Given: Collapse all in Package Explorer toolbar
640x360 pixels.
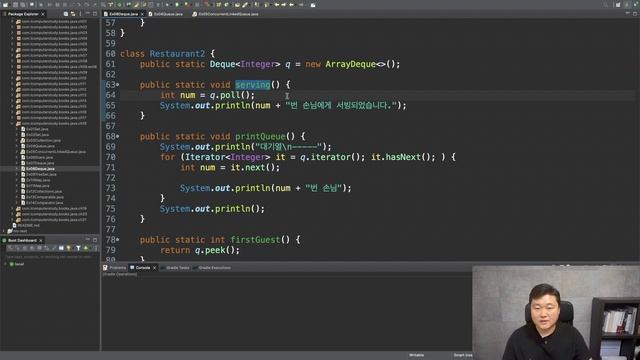Looking at the screenshot, I should tap(66, 14).
